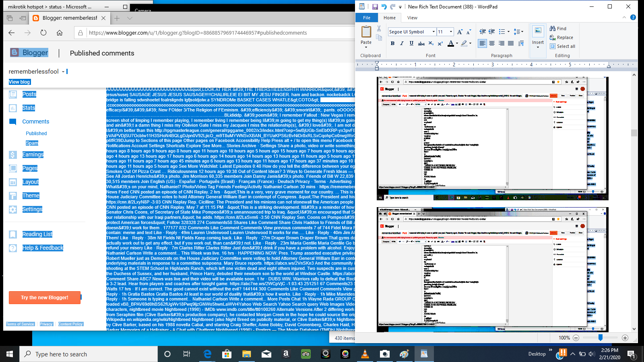
Task: Apply subscript formatting
Action: [431, 43]
